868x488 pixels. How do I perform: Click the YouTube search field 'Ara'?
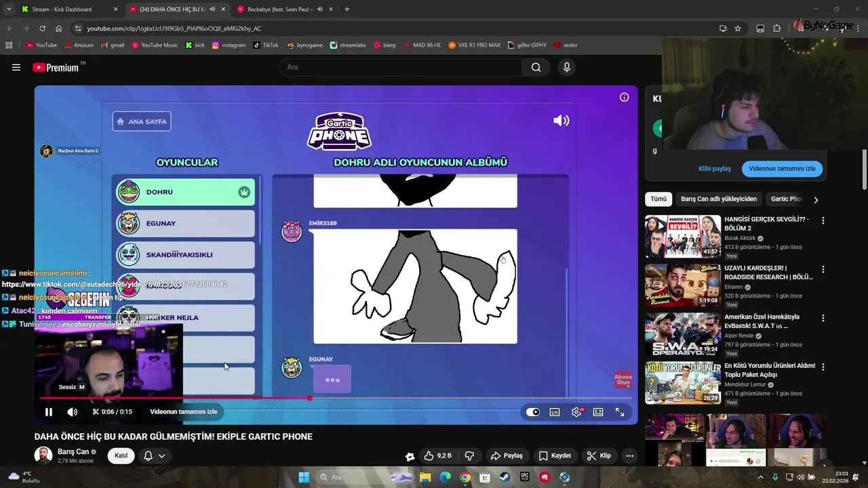tap(400, 67)
